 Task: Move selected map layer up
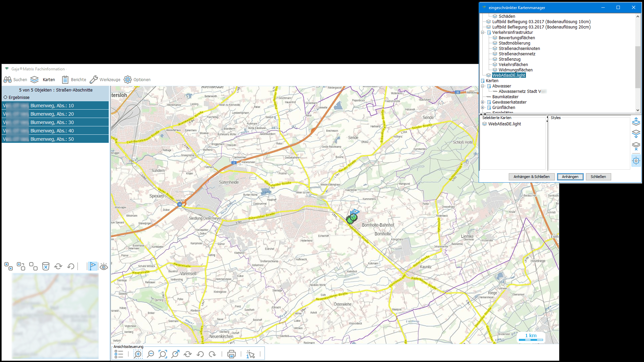636,121
